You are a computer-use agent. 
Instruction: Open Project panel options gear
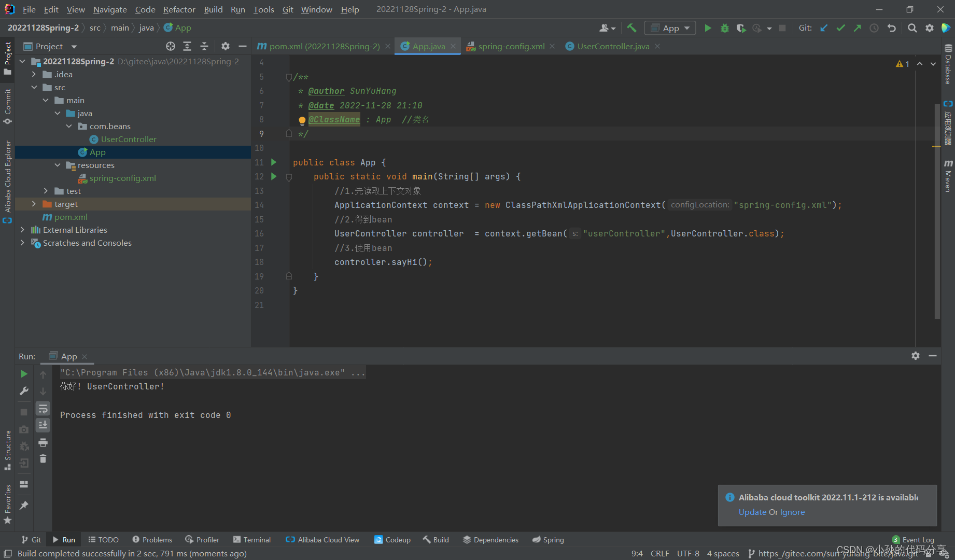click(225, 46)
